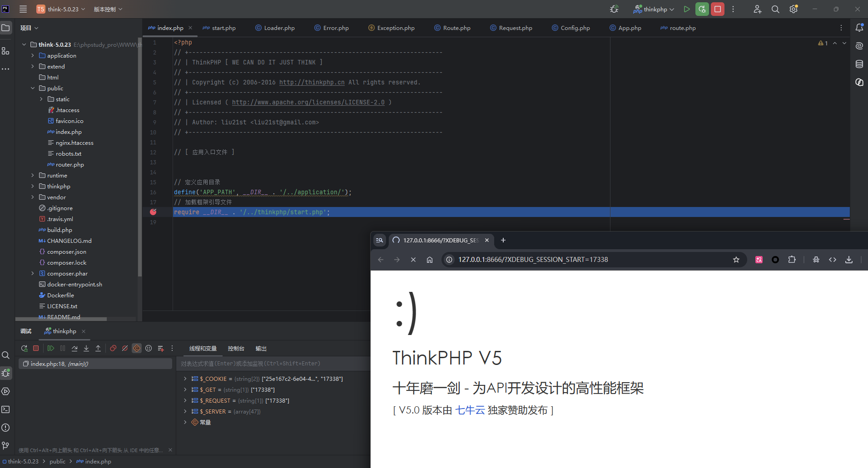Open the main hamburger menu
868x468 pixels.
coord(23,9)
